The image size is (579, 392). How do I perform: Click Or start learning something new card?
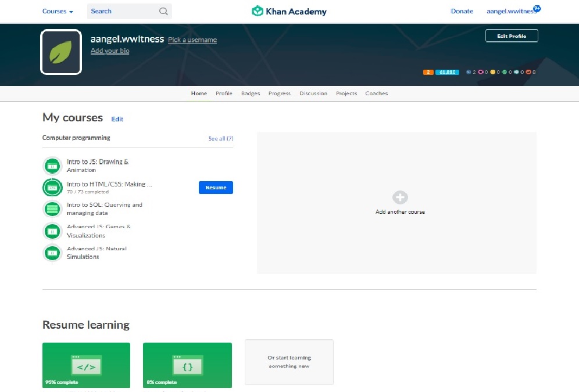(289, 362)
